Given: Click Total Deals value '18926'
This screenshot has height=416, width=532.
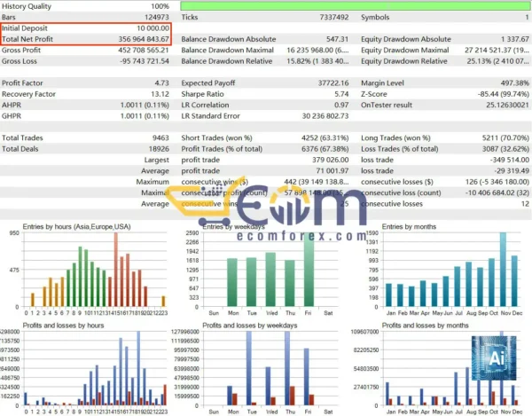Looking at the screenshot, I should point(159,149).
